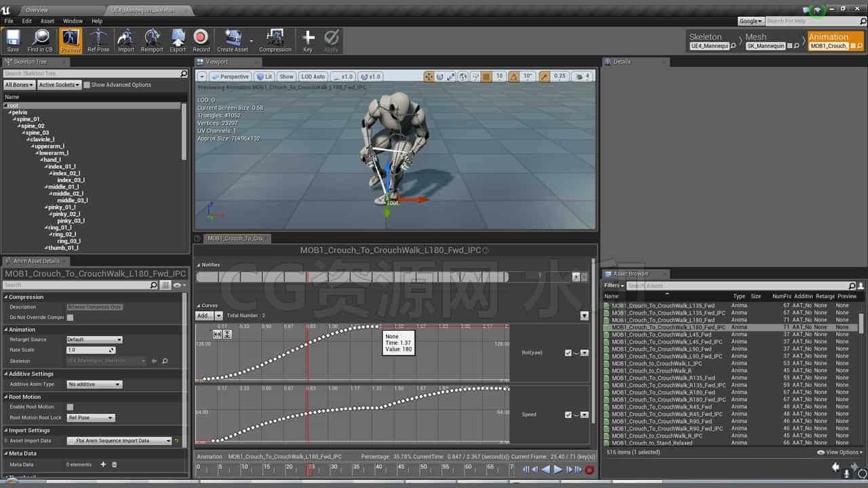Toggle the viewport grid snap button
The image size is (868, 488).
[486, 77]
